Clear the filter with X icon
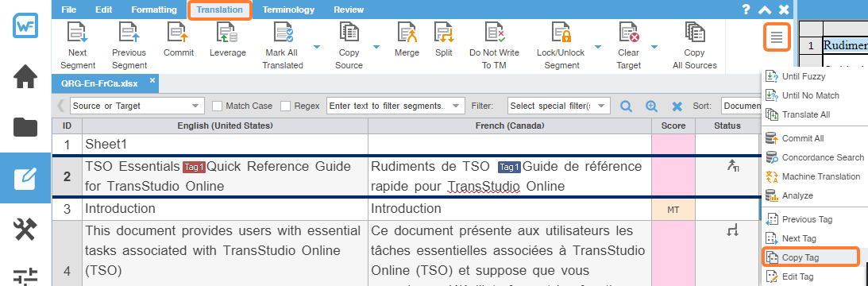The width and height of the screenshot is (868, 286). coord(677,106)
